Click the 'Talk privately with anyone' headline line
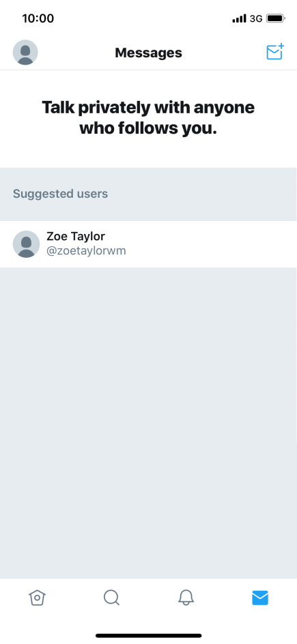The image size is (297, 644). point(148,108)
